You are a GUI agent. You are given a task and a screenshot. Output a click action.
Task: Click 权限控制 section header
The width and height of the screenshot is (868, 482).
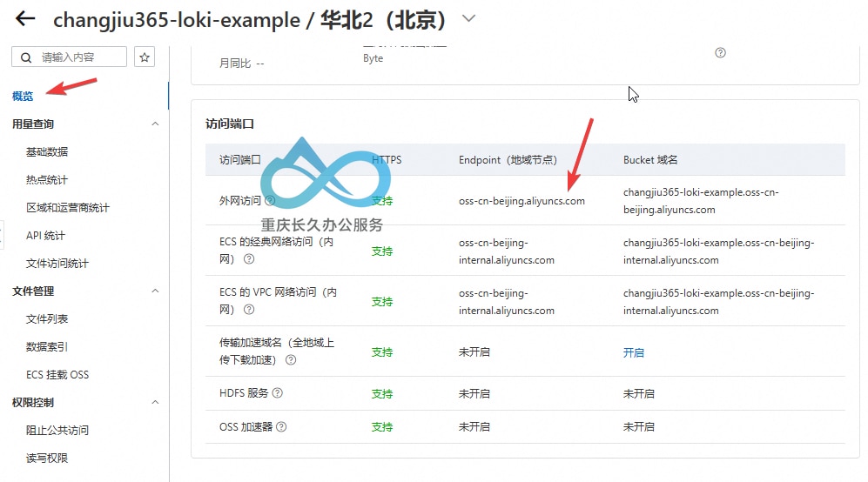[33, 402]
